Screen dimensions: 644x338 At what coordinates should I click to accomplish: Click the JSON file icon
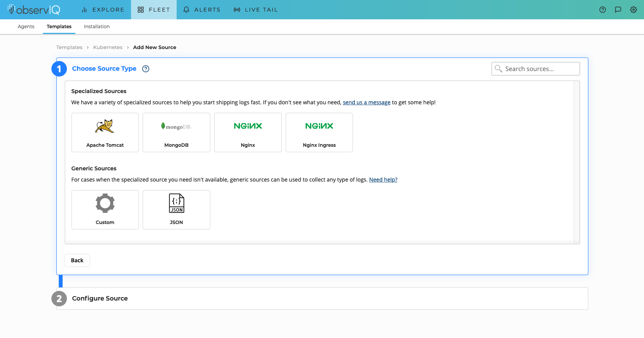click(177, 203)
